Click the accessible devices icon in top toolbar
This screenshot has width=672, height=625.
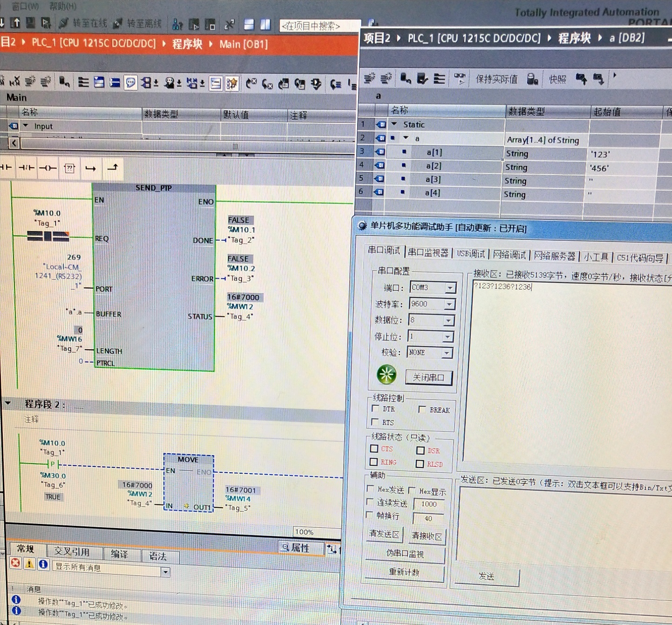177,24
